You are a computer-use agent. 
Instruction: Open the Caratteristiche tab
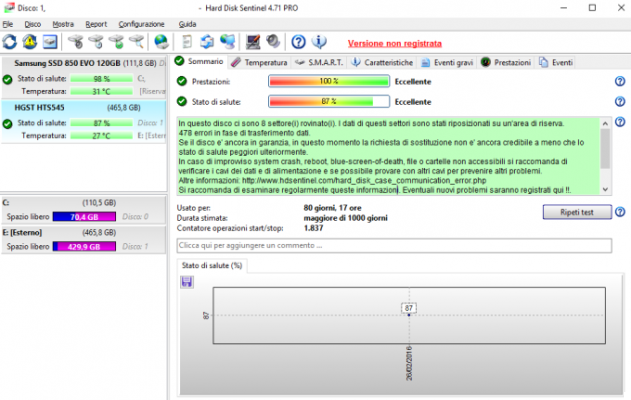pyautogui.click(x=382, y=63)
